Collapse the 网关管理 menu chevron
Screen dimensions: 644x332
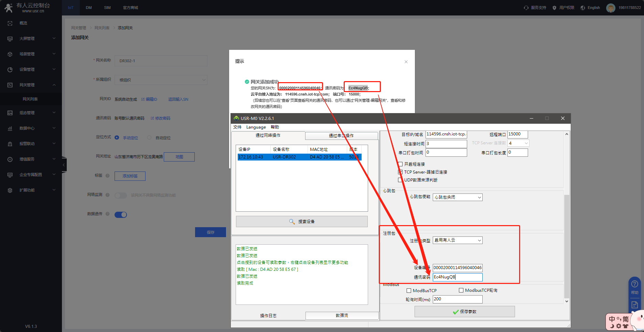tap(54, 85)
